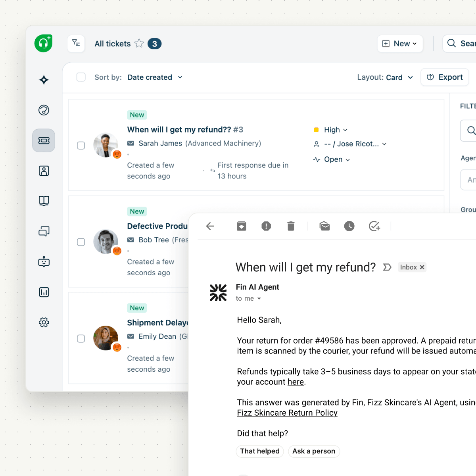The height and width of the screenshot is (476, 476).
Task: Open the 'here' account link in email
Action: (296, 382)
